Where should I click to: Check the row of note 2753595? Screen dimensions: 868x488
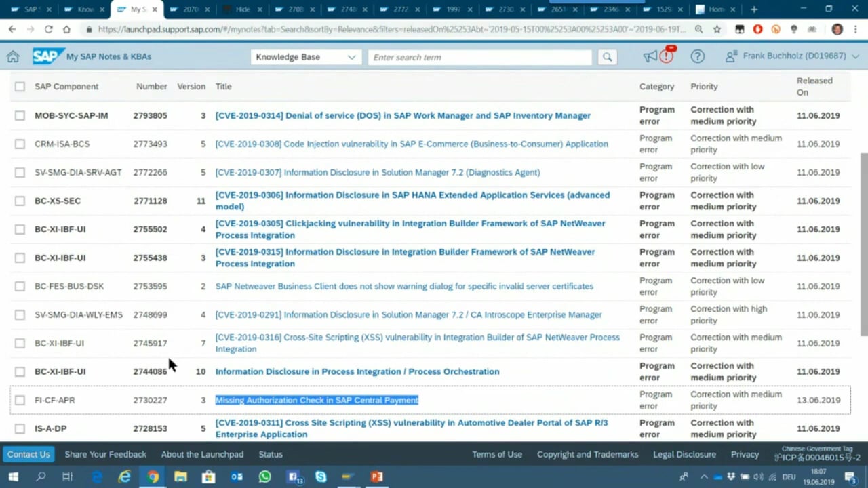click(20, 286)
